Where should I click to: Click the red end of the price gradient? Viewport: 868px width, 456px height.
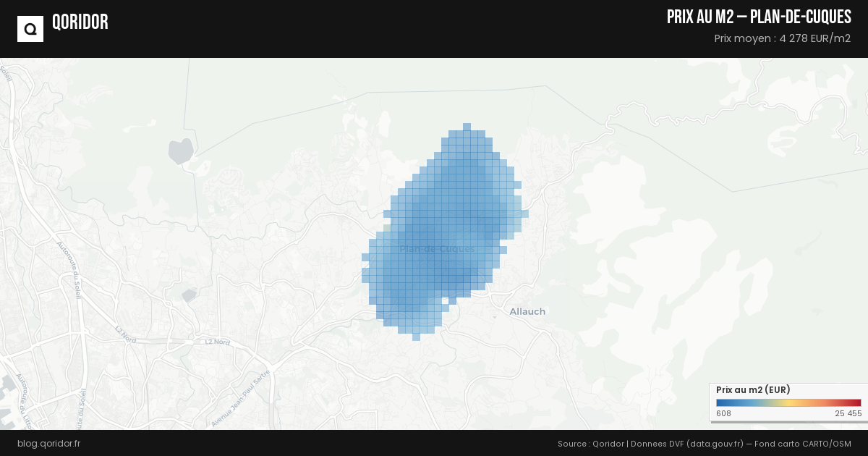[858, 403]
